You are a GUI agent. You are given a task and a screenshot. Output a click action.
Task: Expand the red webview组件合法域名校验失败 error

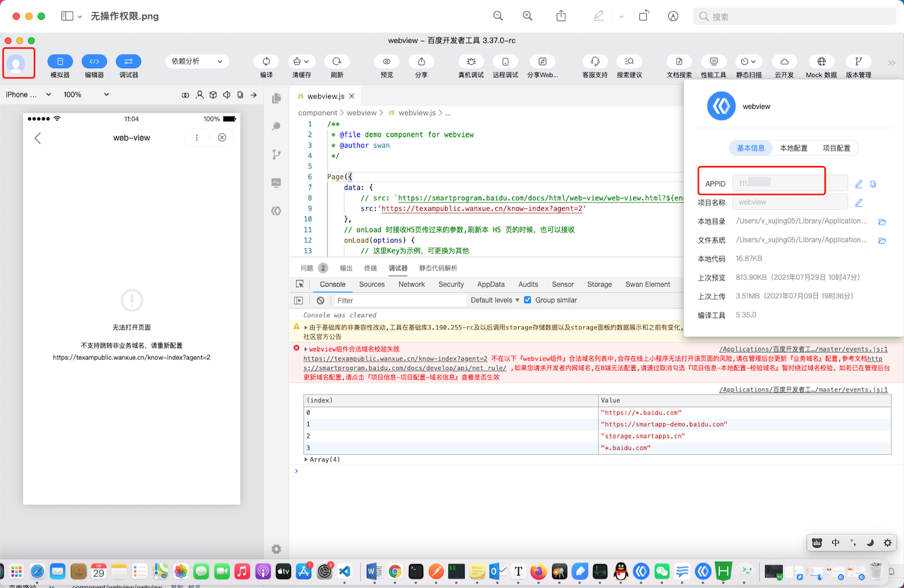coord(306,349)
